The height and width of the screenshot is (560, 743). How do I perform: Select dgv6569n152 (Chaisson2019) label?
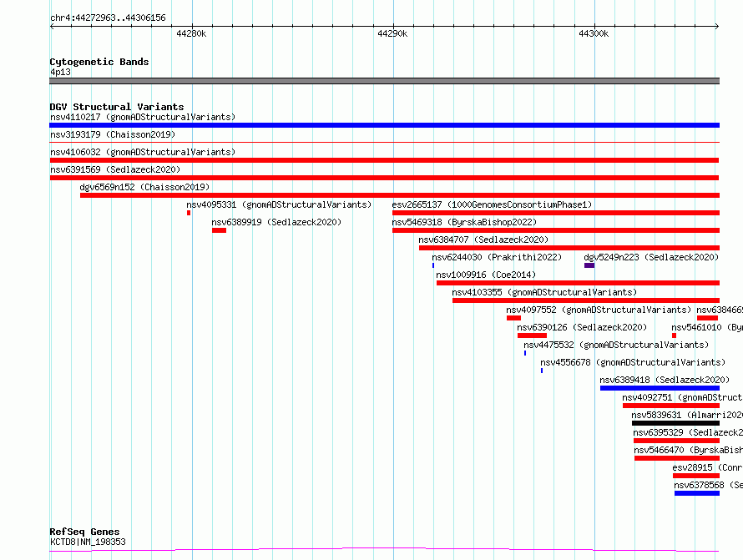144,187
